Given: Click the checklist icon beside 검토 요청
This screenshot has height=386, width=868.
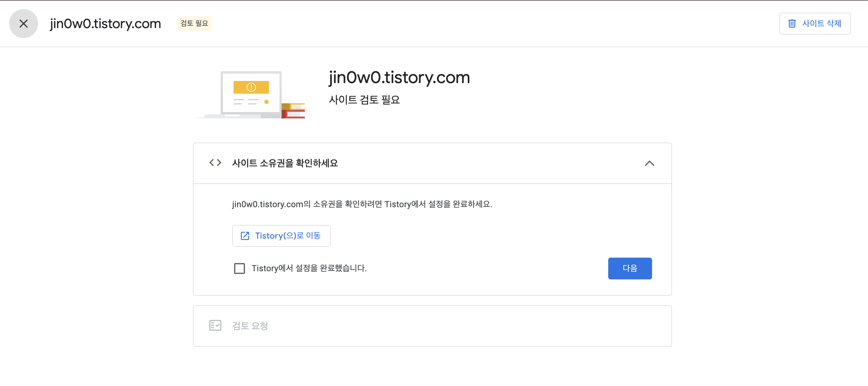Looking at the screenshot, I should (x=215, y=325).
